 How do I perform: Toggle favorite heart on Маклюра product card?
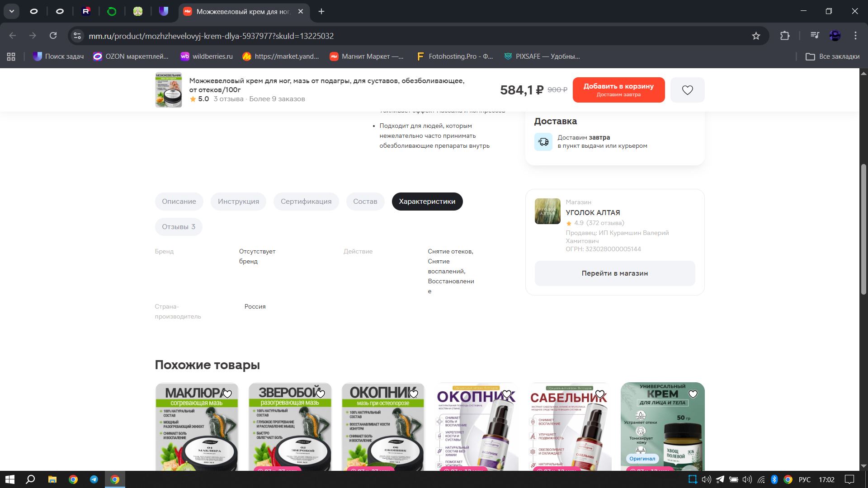227,394
